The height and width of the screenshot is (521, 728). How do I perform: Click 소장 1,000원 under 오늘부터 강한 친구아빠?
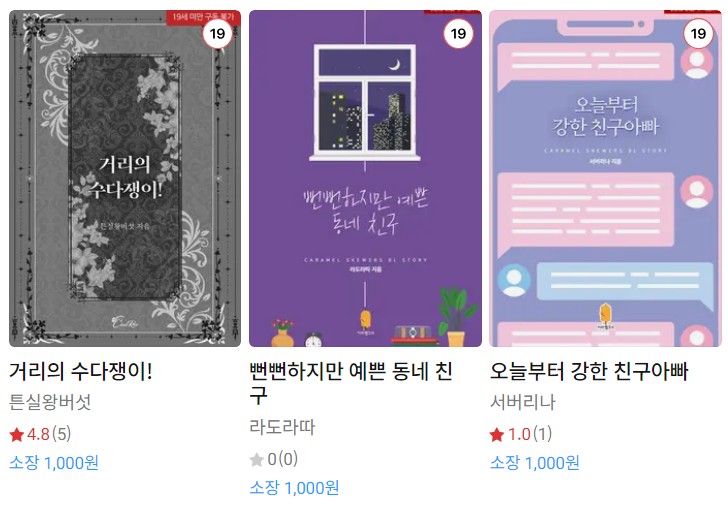click(x=534, y=463)
